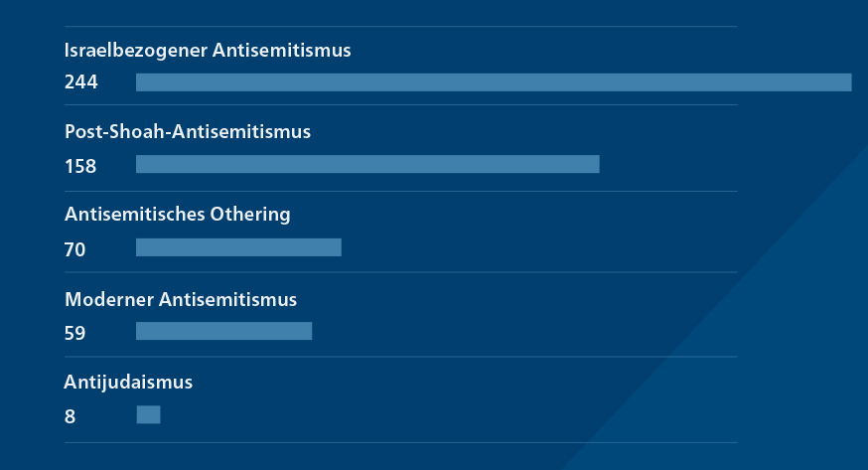Select the Antisemitisches Othering bar
The image size is (868, 470).
coord(238,247)
